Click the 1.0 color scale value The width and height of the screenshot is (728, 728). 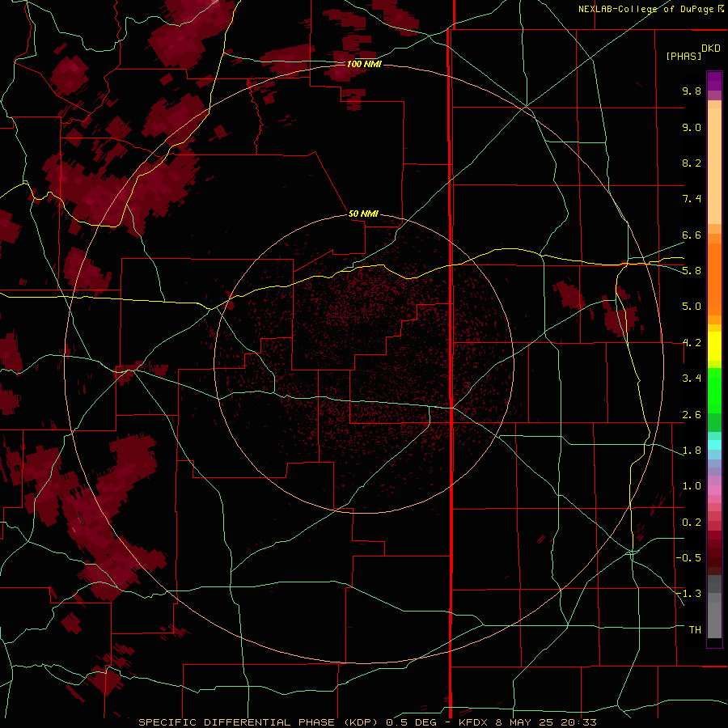point(692,486)
